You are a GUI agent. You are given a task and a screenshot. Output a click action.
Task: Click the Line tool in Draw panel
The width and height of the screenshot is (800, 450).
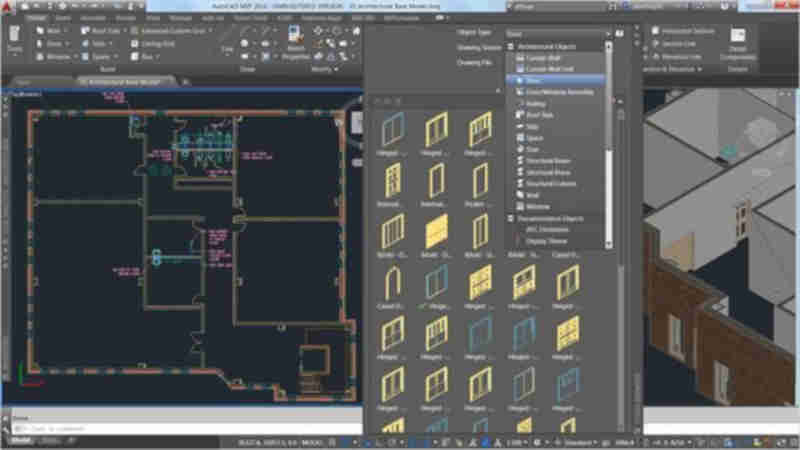pyautogui.click(x=227, y=41)
